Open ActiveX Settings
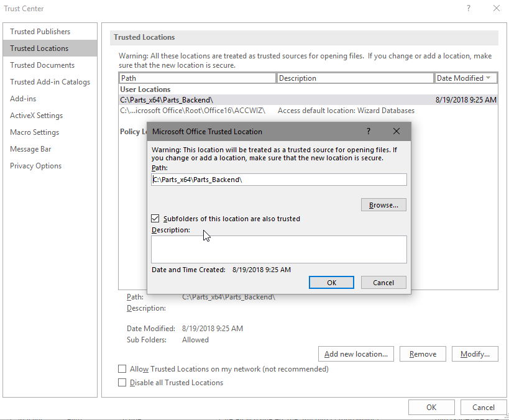Viewport: 509px width, 420px height. coord(37,115)
